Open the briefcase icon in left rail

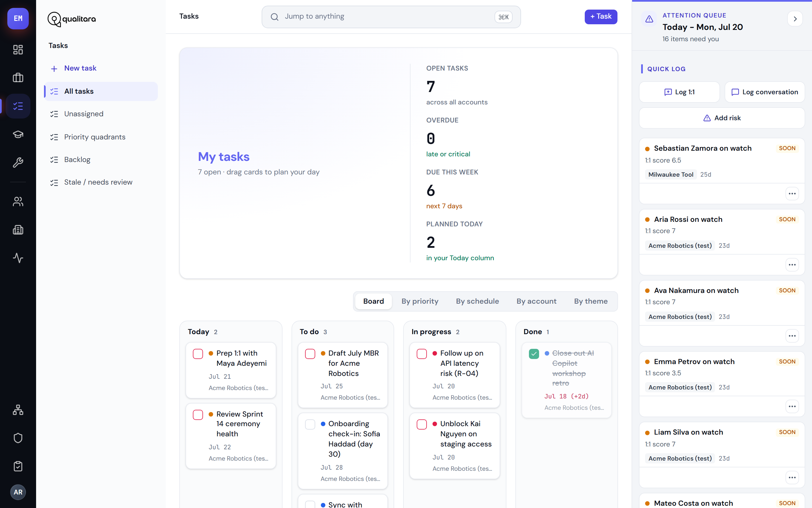pyautogui.click(x=18, y=78)
